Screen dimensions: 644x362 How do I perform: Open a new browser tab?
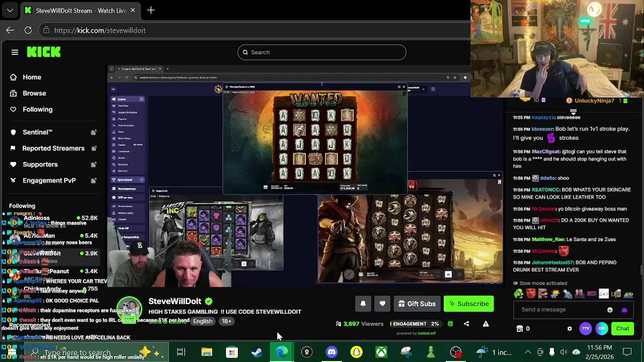click(151, 10)
